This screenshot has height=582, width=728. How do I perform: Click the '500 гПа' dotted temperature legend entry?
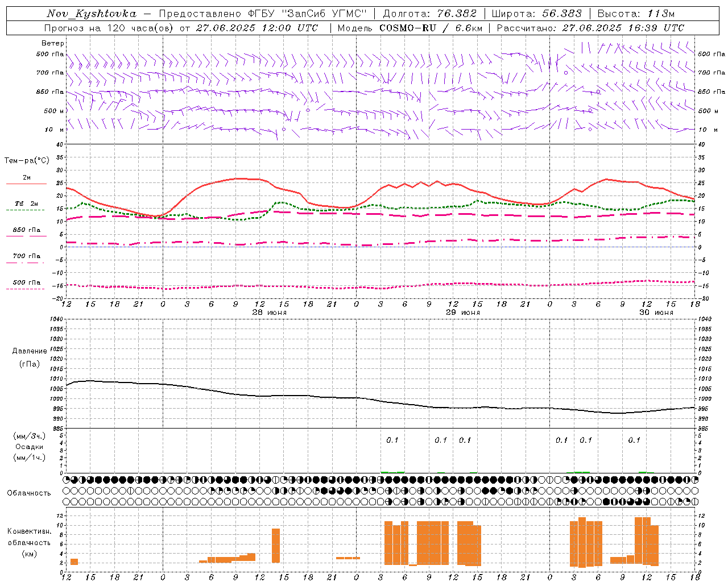[x=26, y=282]
